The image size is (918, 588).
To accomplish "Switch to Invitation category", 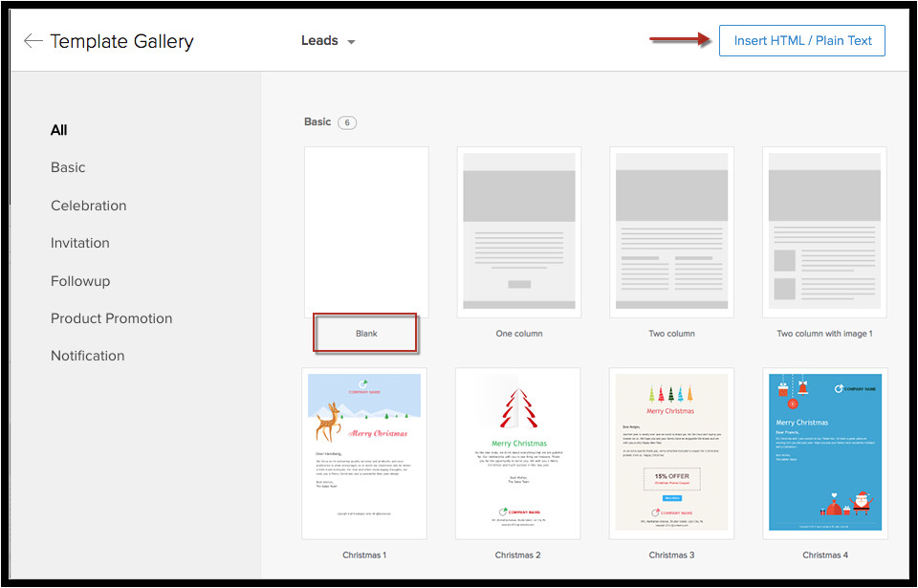I will pyautogui.click(x=79, y=243).
